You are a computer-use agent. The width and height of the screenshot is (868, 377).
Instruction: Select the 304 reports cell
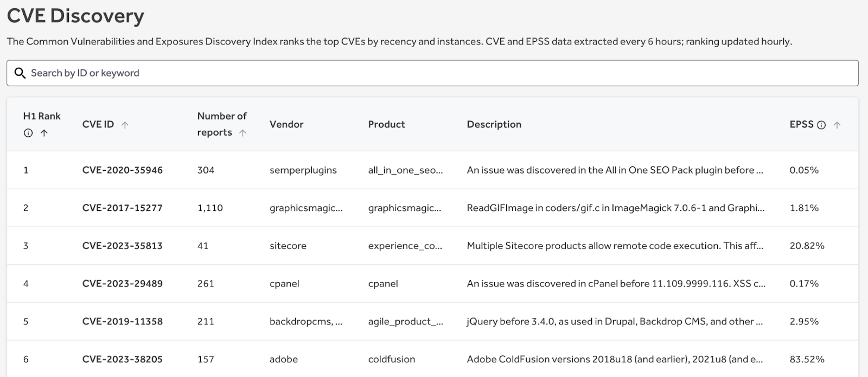(206, 170)
